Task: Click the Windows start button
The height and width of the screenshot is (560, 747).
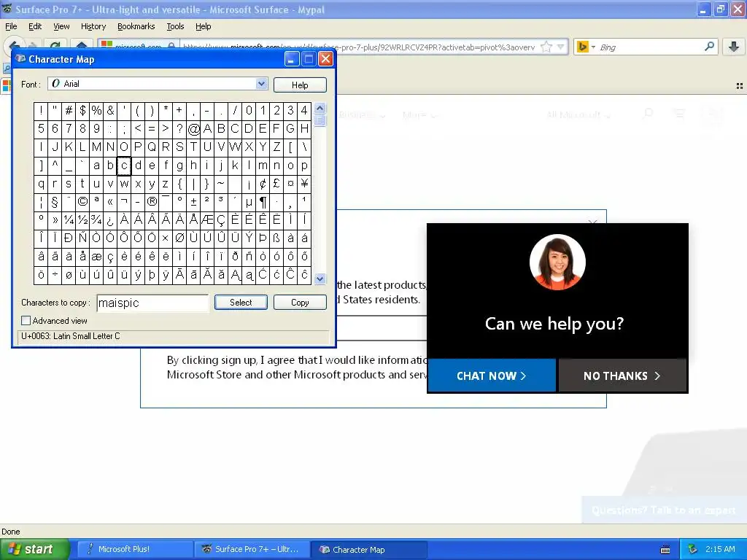Action: 34,550
